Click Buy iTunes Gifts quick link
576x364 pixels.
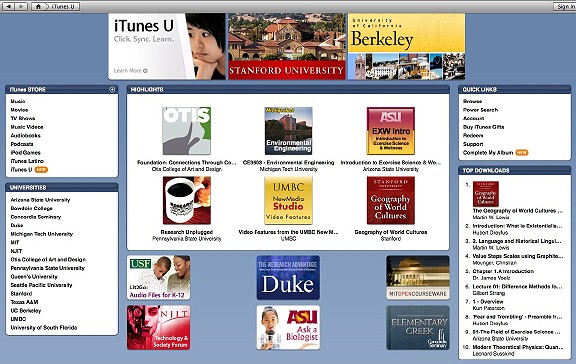pyautogui.click(x=483, y=127)
